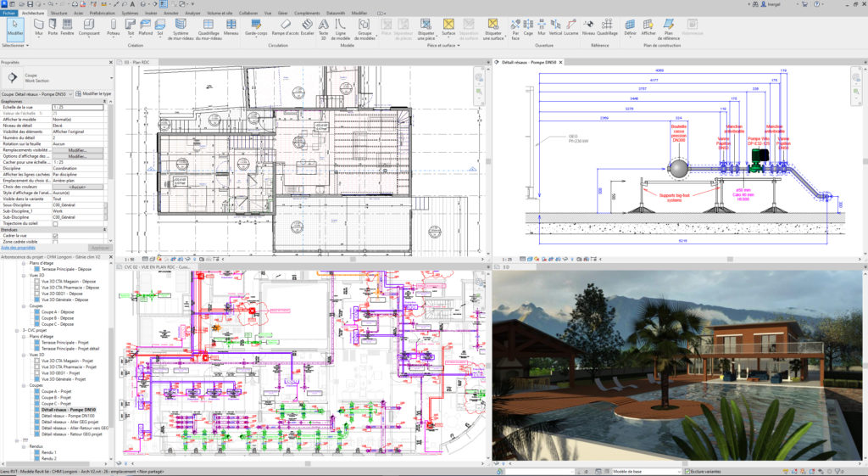Expand the Sélectionner panel dropdown
Screen dimensions: 868x476
coord(14,46)
